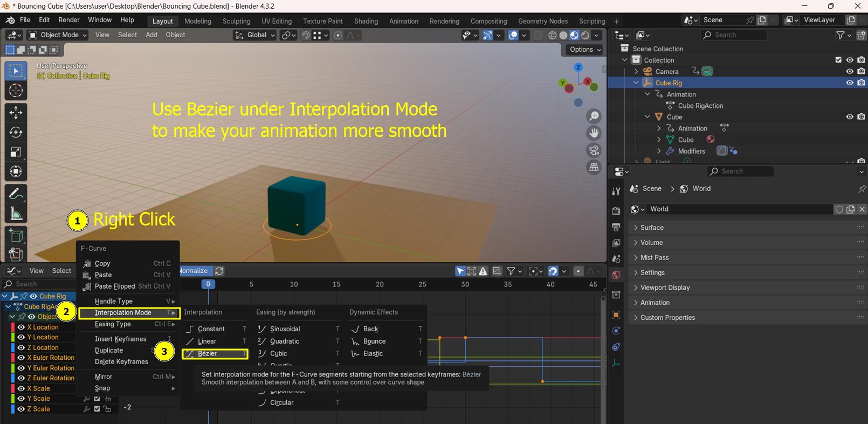Toggle Z Scale channel visibility eye
This screenshot has height=424, width=868.
[21, 409]
